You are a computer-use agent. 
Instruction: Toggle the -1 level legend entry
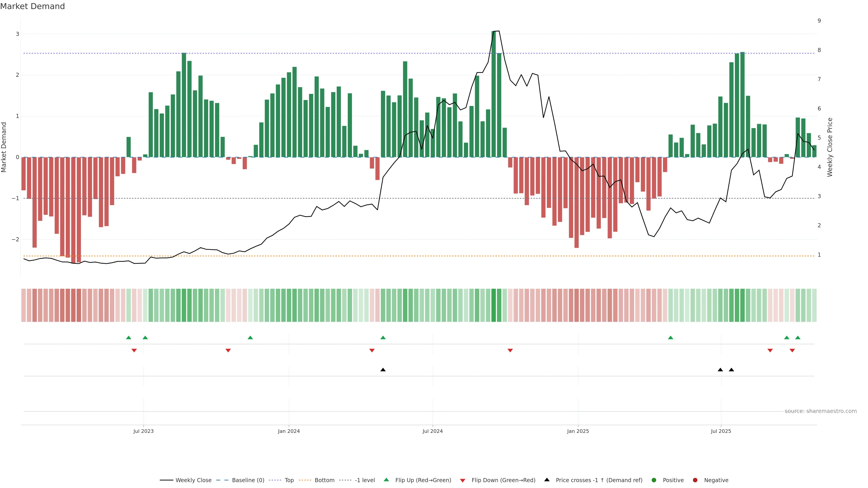pos(365,480)
